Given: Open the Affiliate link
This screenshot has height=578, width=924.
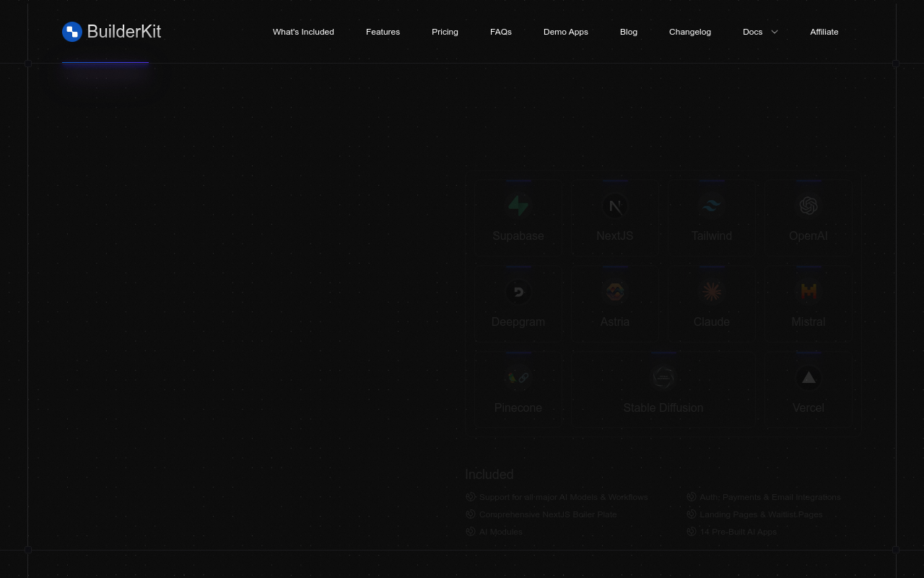Looking at the screenshot, I should [824, 32].
